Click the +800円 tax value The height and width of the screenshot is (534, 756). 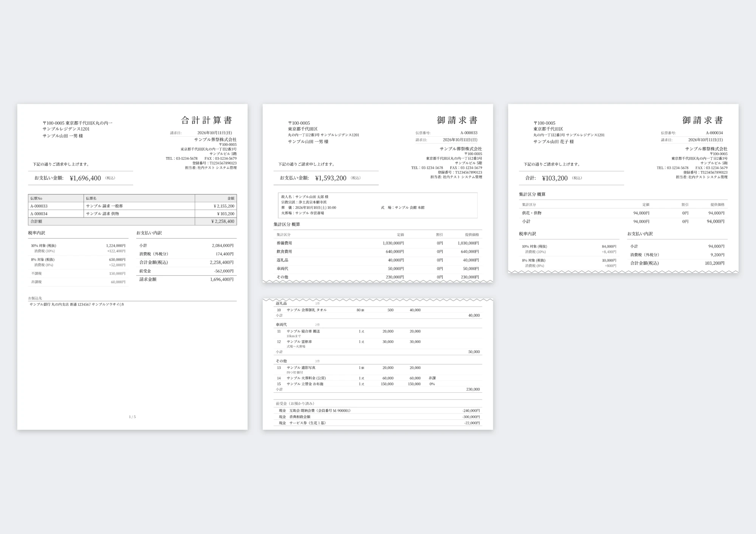point(610,266)
